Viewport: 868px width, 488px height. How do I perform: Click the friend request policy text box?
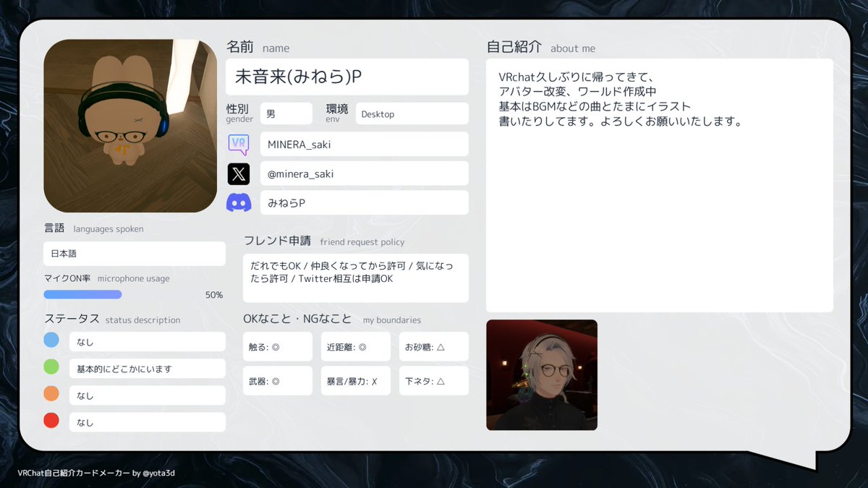pyautogui.click(x=356, y=278)
